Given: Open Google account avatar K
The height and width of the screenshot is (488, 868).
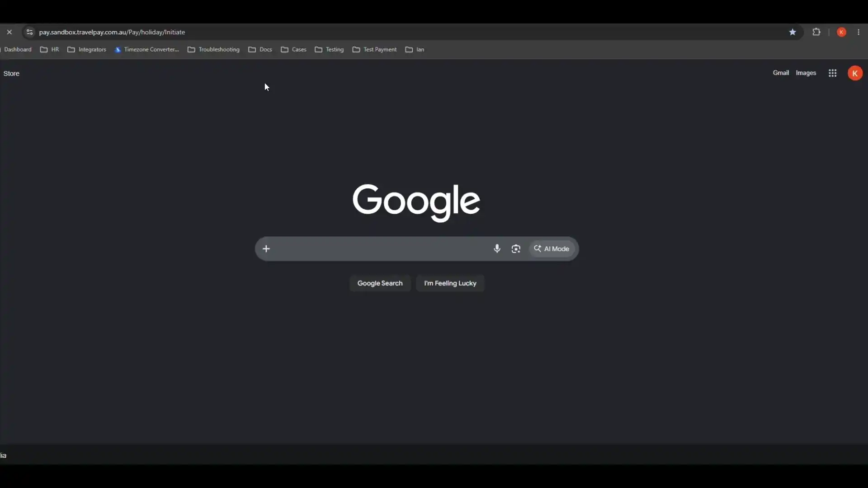Looking at the screenshot, I should coord(855,73).
